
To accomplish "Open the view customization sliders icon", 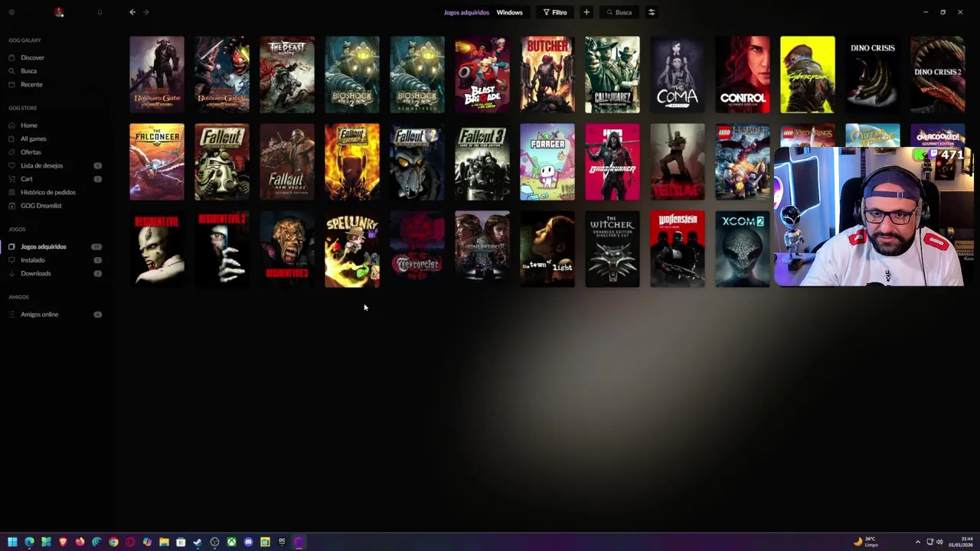I will (x=652, y=12).
